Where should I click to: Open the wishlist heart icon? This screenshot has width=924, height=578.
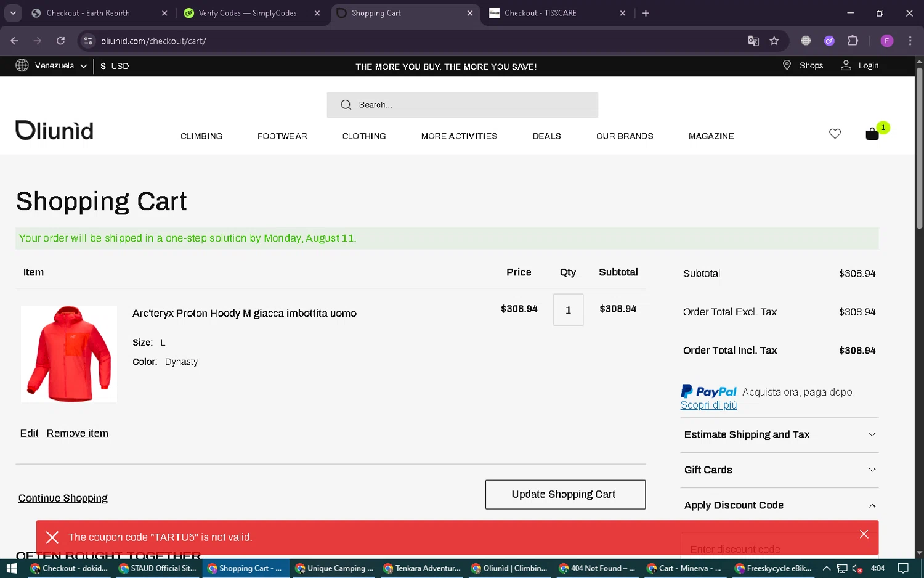835,134
